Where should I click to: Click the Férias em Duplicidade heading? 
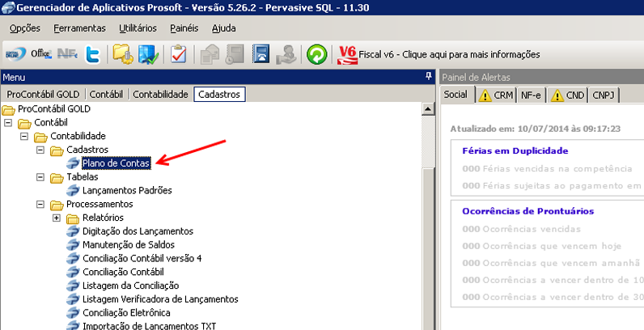pos(515,151)
